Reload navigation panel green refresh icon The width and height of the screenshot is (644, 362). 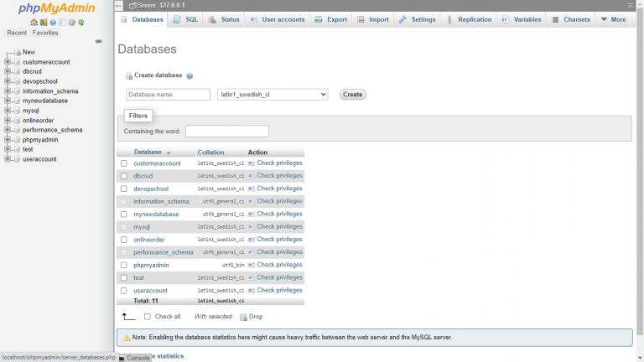81,22
